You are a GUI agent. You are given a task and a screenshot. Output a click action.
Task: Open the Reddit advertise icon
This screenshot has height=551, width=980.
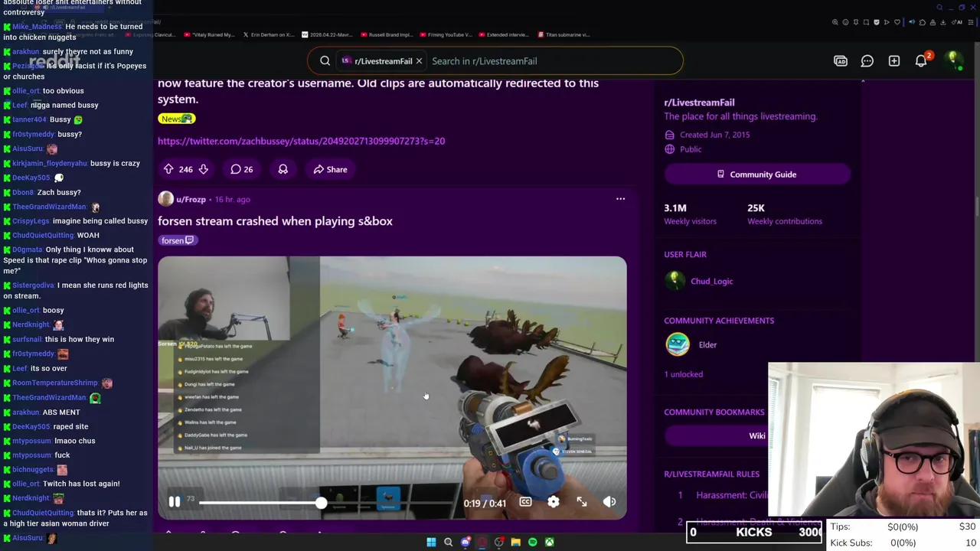click(841, 61)
